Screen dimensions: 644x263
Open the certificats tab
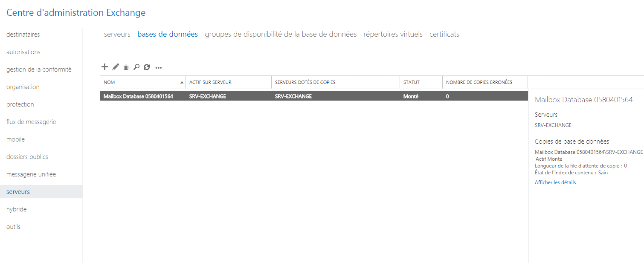[x=444, y=34]
